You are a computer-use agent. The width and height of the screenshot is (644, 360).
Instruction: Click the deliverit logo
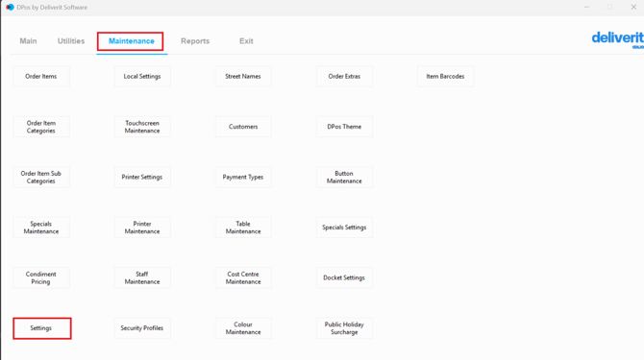[618, 39]
